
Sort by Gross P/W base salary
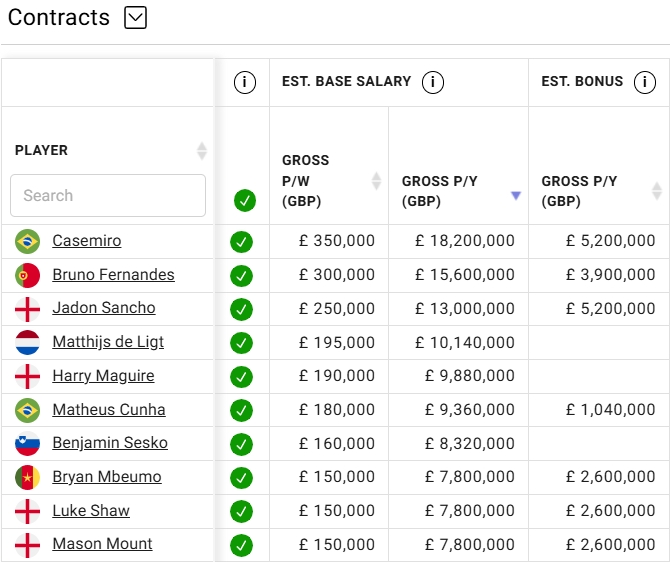[x=376, y=181]
